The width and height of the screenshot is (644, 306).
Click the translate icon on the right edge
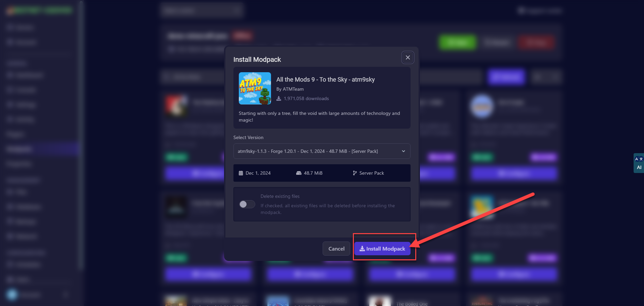[639, 159]
